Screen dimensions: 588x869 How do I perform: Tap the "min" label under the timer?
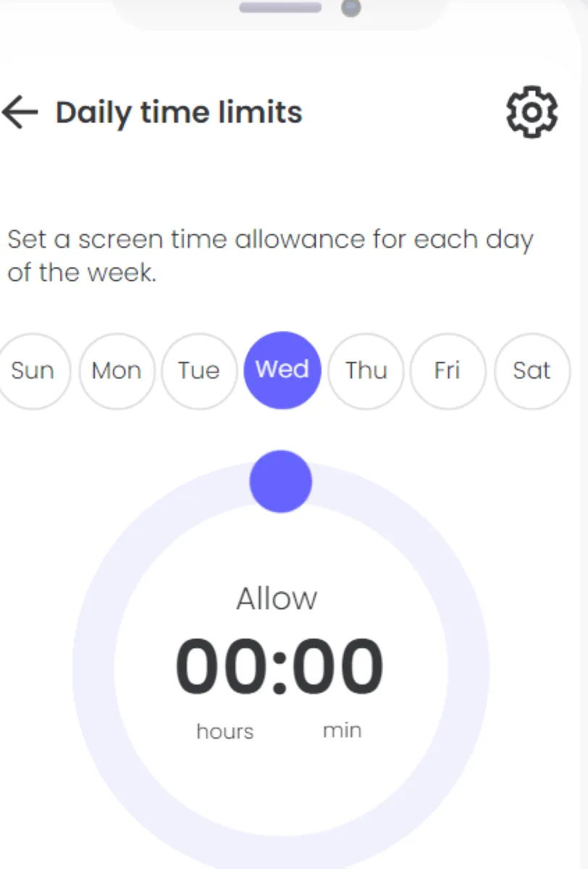(342, 729)
